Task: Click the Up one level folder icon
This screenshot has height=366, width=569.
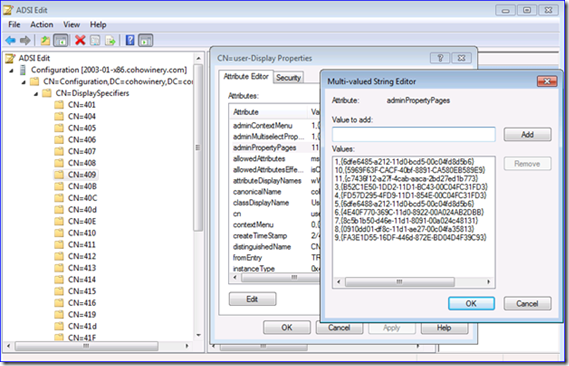Action: click(45, 40)
